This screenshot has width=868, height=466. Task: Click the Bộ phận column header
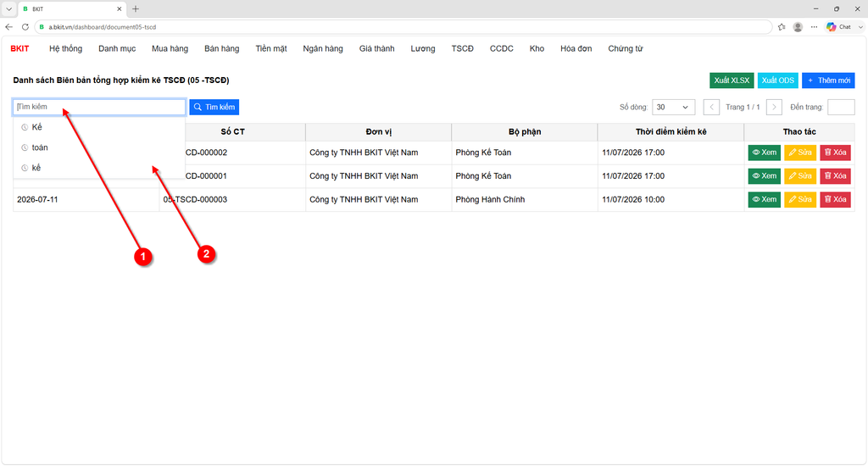coord(525,131)
